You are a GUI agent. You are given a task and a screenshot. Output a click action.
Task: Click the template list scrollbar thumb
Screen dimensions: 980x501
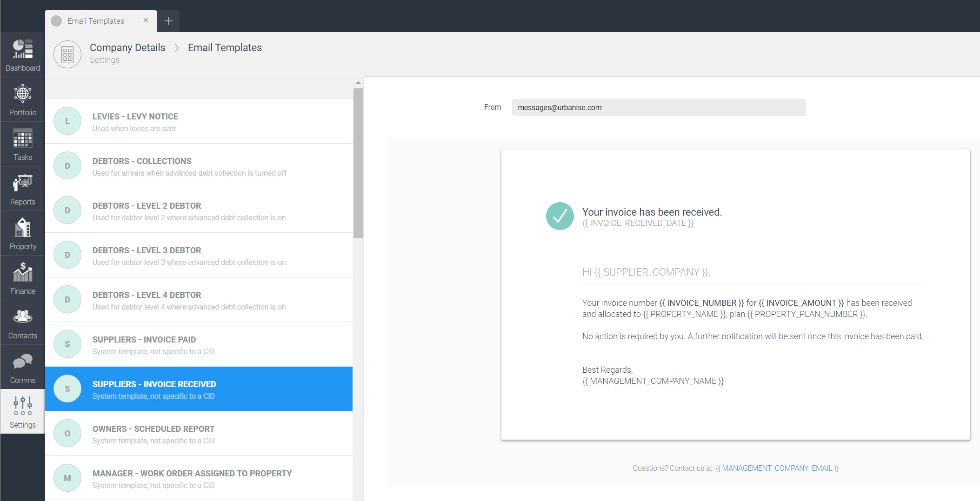pyautogui.click(x=358, y=163)
